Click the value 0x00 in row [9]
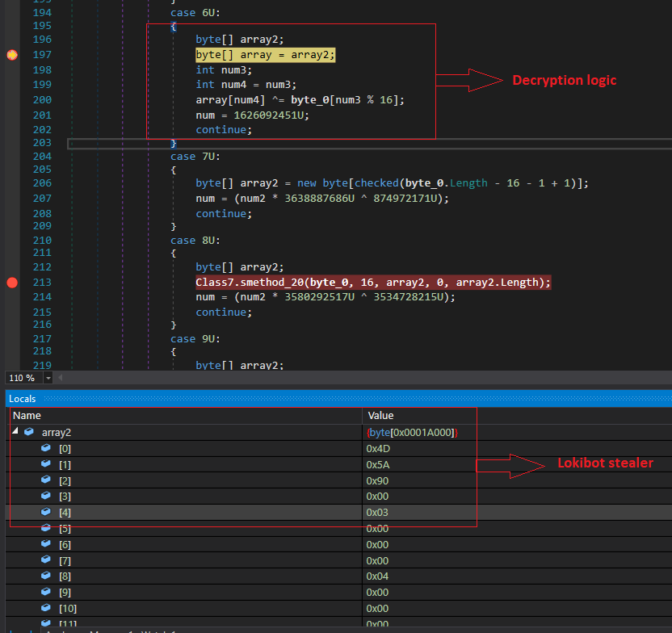 377,593
